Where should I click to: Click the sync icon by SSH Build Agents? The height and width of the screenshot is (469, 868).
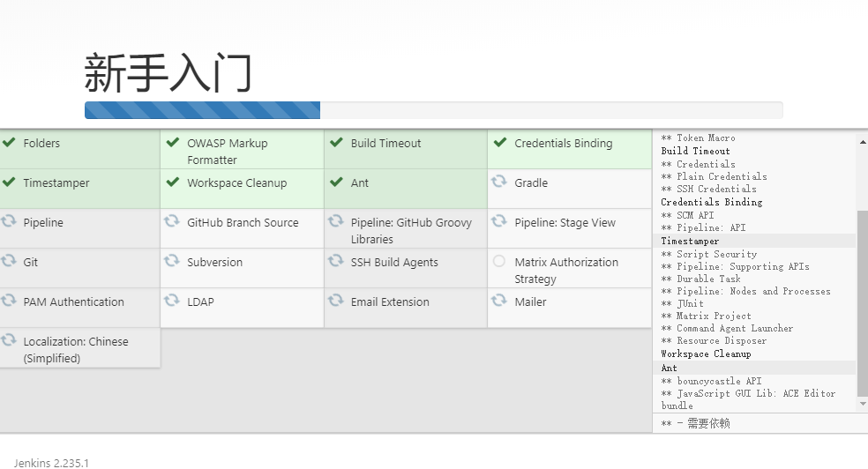pos(335,260)
